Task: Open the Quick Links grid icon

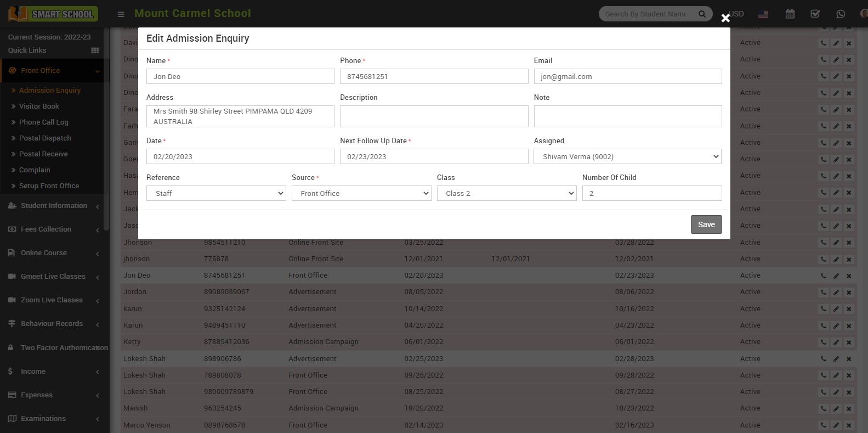Action: click(95, 50)
